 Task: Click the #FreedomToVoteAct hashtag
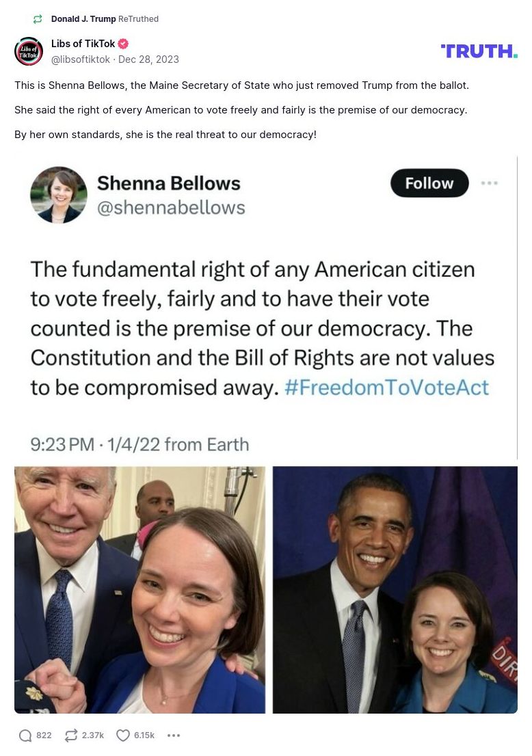pyautogui.click(x=386, y=387)
